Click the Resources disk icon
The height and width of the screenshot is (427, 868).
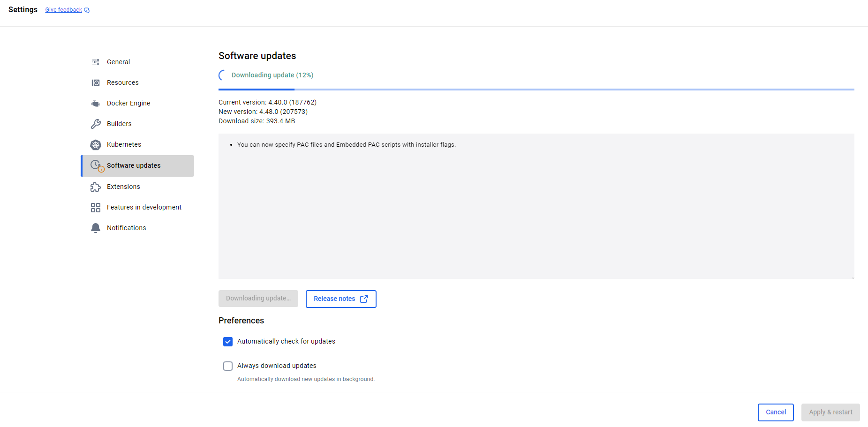[96, 82]
